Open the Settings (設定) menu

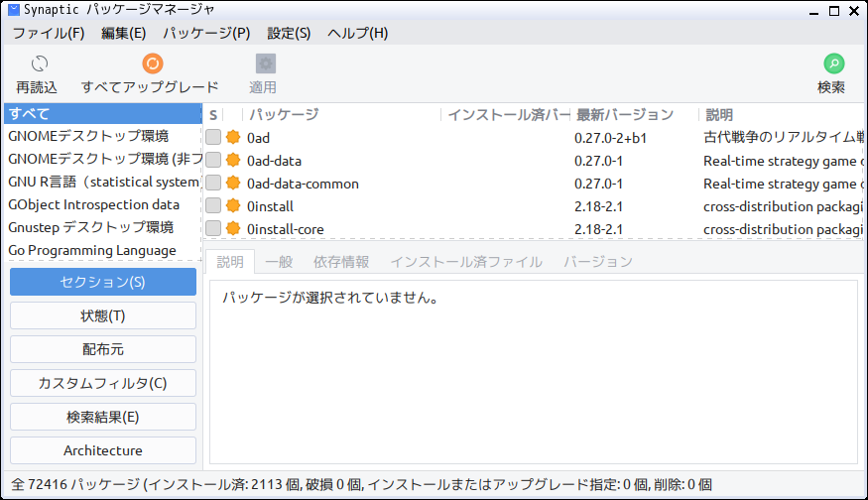[289, 33]
